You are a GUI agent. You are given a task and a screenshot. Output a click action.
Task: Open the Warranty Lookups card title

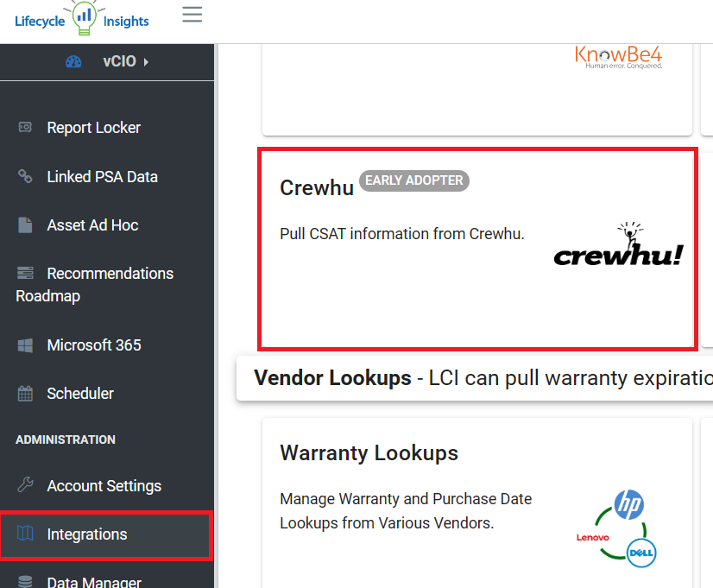pyautogui.click(x=369, y=453)
